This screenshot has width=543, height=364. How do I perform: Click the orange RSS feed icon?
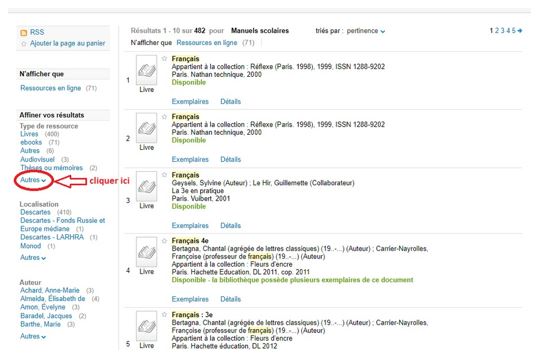(x=24, y=33)
